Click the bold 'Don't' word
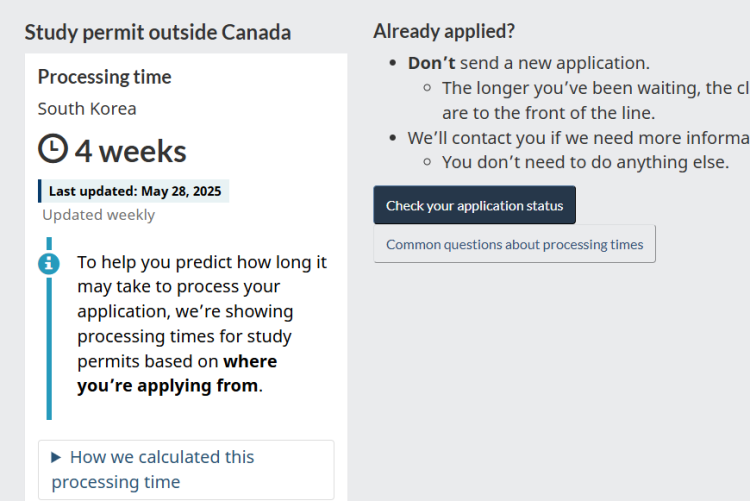This screenshot has height=501, width=750. click(431, 63)
